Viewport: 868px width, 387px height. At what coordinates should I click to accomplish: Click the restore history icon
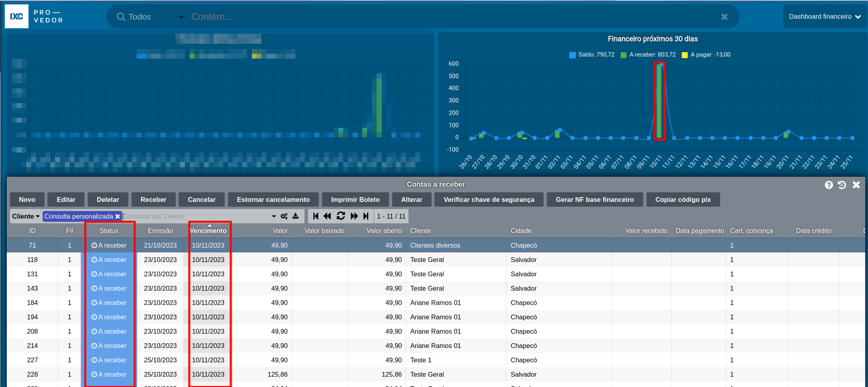click(x=842, y=185)
